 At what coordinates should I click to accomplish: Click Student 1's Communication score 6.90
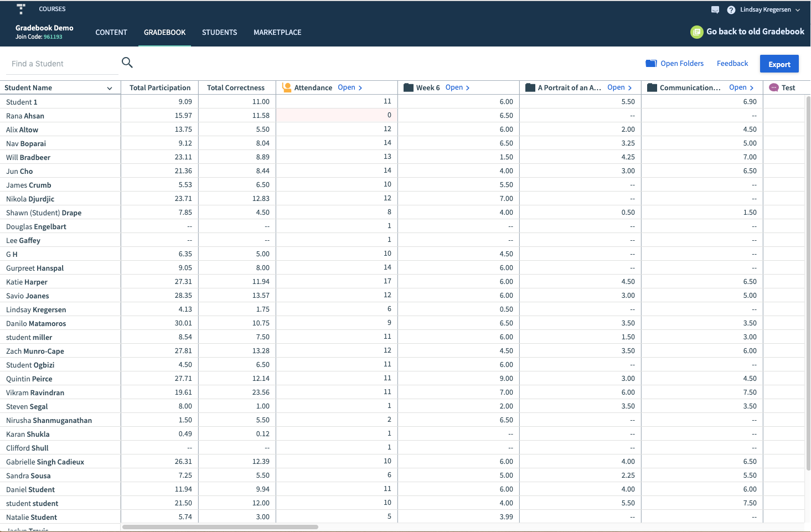coord(750,101)
